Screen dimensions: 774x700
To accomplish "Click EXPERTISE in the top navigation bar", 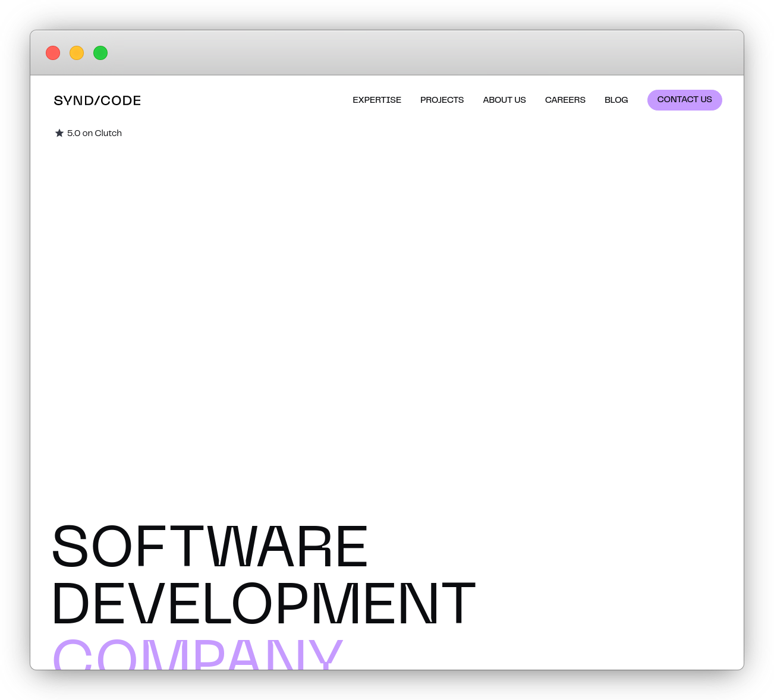I will [x=377, y=100].
